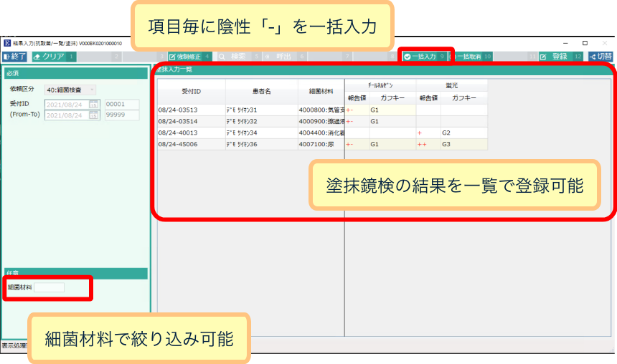Click the G3 蛍光 ガフキー cell
The height and width of the screenshot is (364, 617).
point(463,144)
